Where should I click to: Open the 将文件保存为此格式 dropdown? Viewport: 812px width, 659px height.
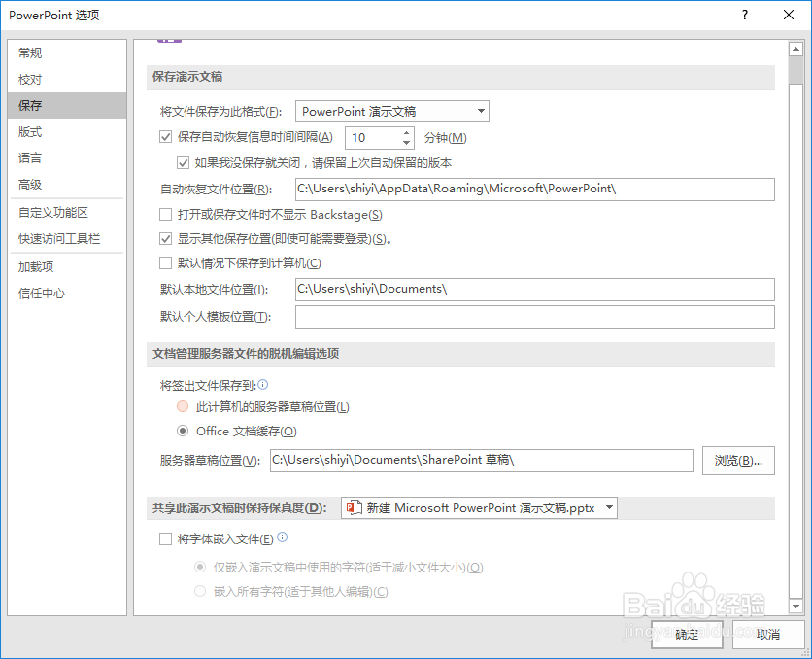[x=479, y=111]
